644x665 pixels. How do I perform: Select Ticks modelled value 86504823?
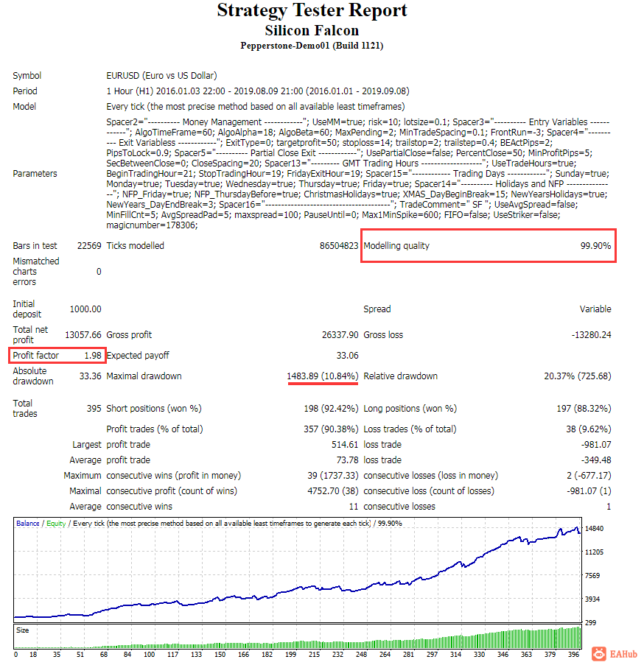pos(339,245)
